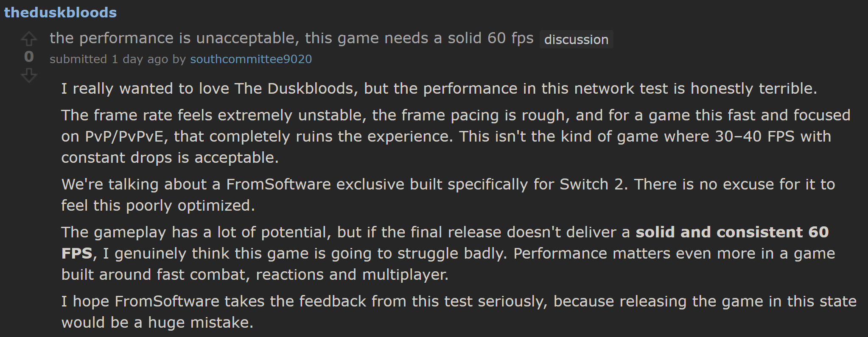This screenshot has height=337, width=868.
Task: Click the post score showing 0
Action: [29, 57]
